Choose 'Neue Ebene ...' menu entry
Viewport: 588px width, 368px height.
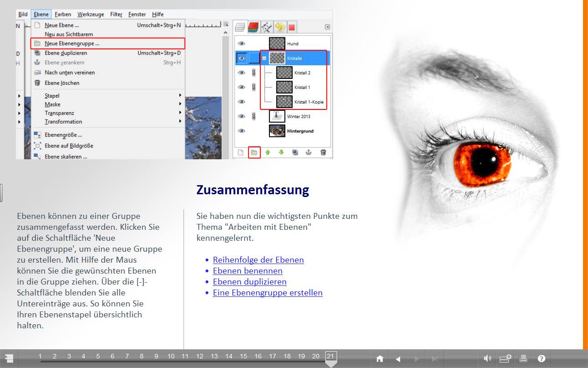[108, 26]
